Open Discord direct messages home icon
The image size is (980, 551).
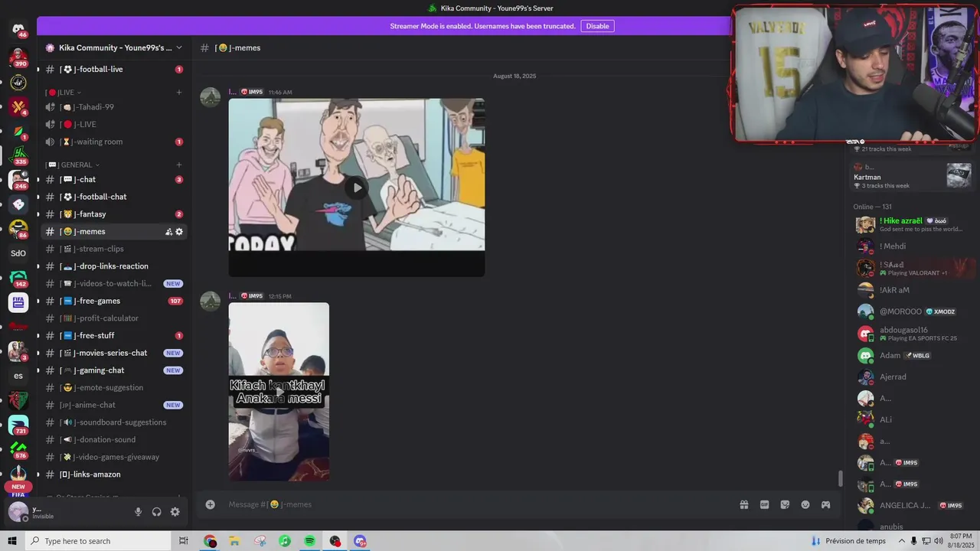[x=18, y=29]
